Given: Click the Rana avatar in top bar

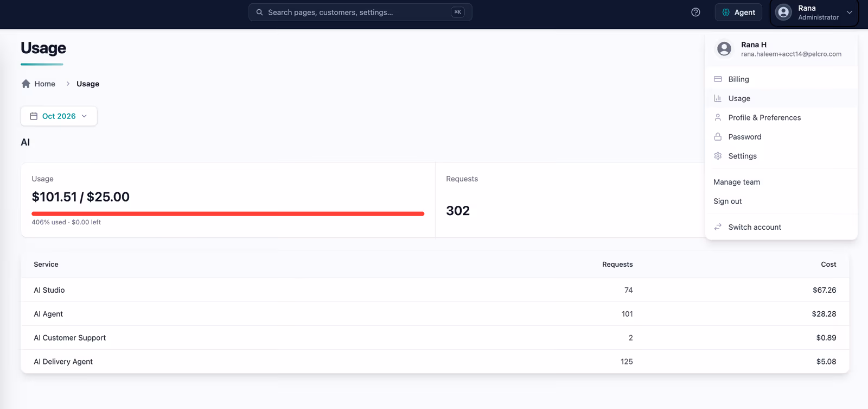Looking at the screenshot, I should [783, 12].
